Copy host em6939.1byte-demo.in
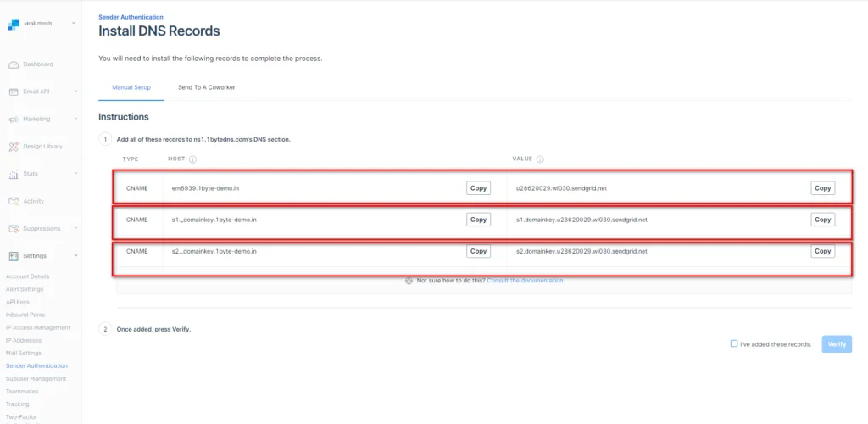This screenshot has height=424, width=868. pyautogui.click(x=478, y=188)
